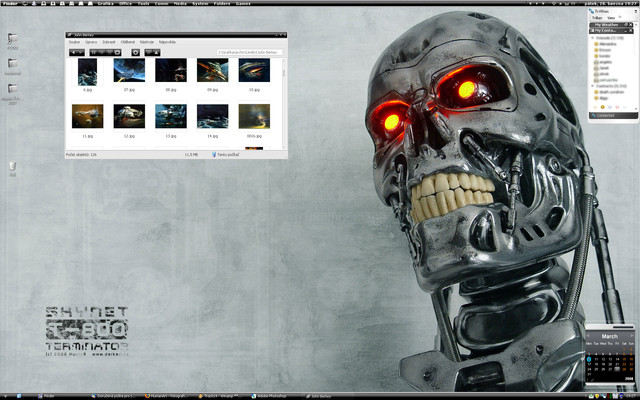Click the 'Počet objektů: 126' status text
Viewport: 640px width, 400px height.
click(81, 155)
